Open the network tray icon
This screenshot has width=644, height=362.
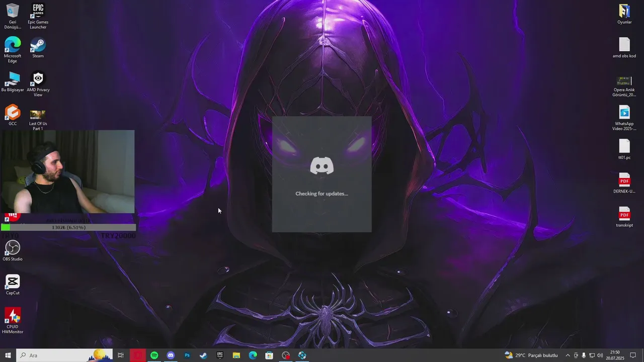tap(592, 355)
